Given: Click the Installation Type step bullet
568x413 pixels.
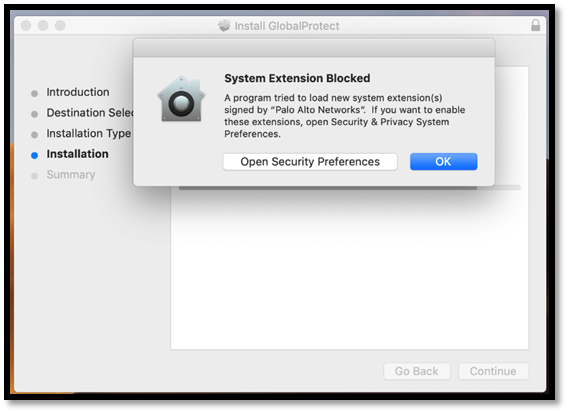Looking at the screenshot, I should point(34,135).
